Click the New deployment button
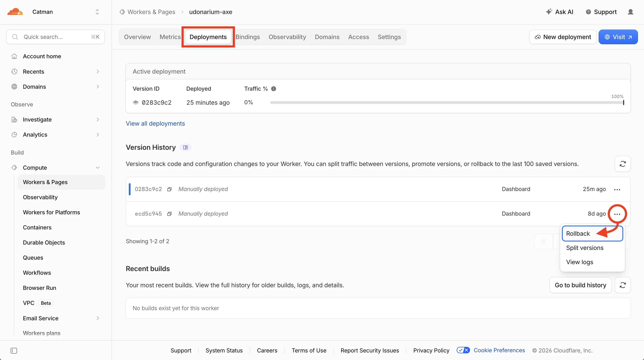The width and height of the screenshot is (644, 360). tap(563, 37)
